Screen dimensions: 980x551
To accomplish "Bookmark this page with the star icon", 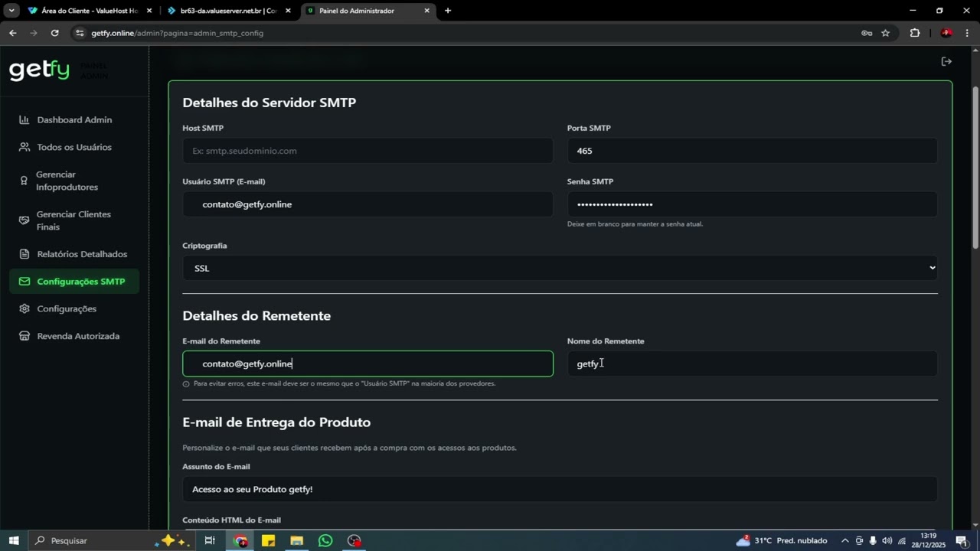I will pyautogui.click(x=886, y=33).
